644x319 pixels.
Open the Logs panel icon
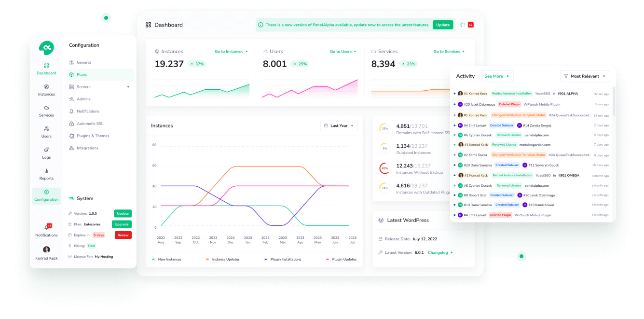(x=46, y=153)
